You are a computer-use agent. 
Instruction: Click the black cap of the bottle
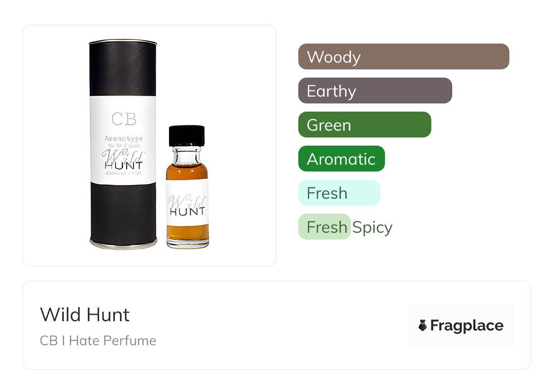pyautogui.click(x=187, y=136)
